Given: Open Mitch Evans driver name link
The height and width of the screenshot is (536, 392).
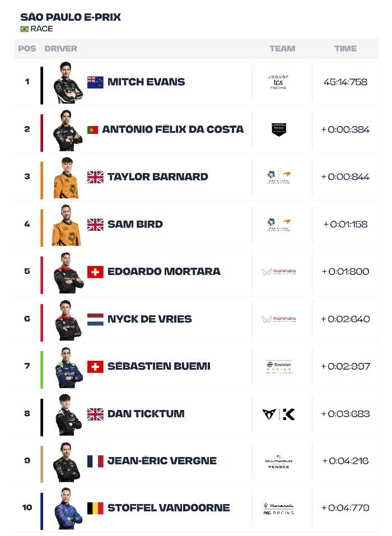Looking at the screenshot, I should 146,82.
